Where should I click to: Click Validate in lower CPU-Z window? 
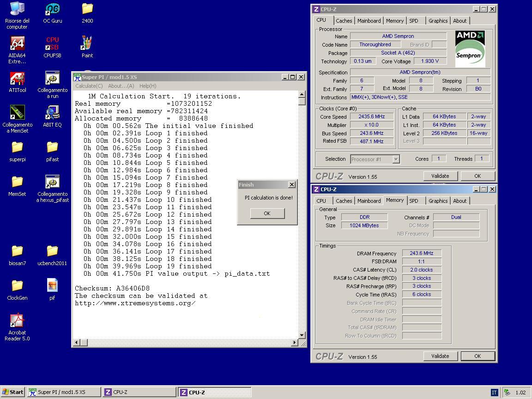(x=440, y=356)
